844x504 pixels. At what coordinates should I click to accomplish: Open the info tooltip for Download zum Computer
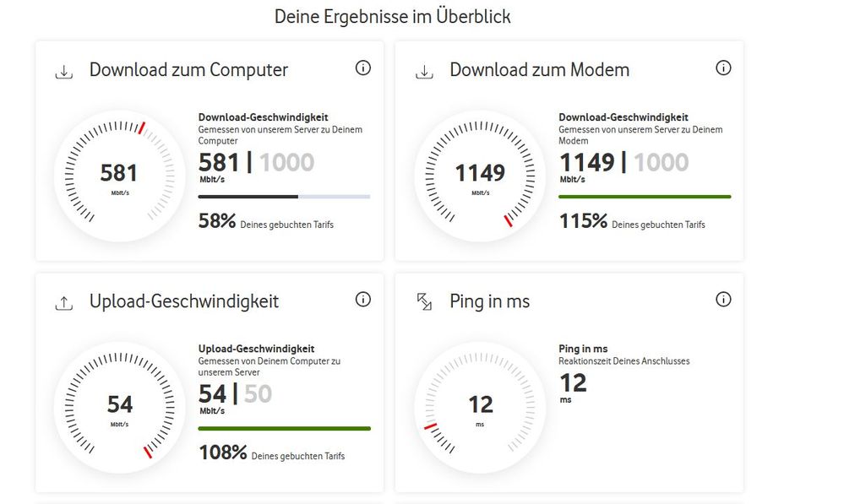point(362,68)
